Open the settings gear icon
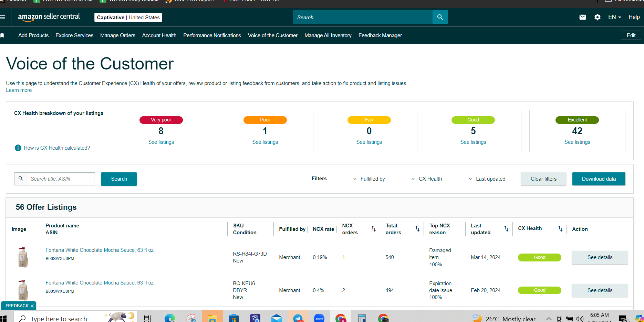The width and height of the screenshot is (644, 322). click(x=598, y=17)
